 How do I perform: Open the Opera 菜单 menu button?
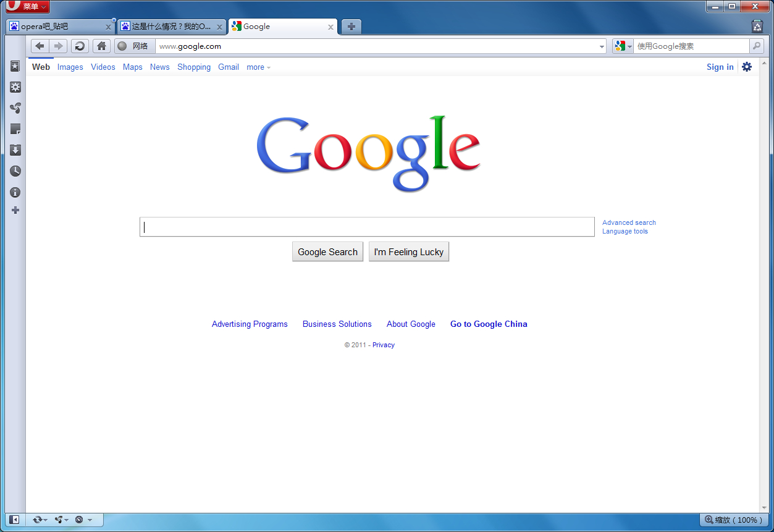[27, 7]
